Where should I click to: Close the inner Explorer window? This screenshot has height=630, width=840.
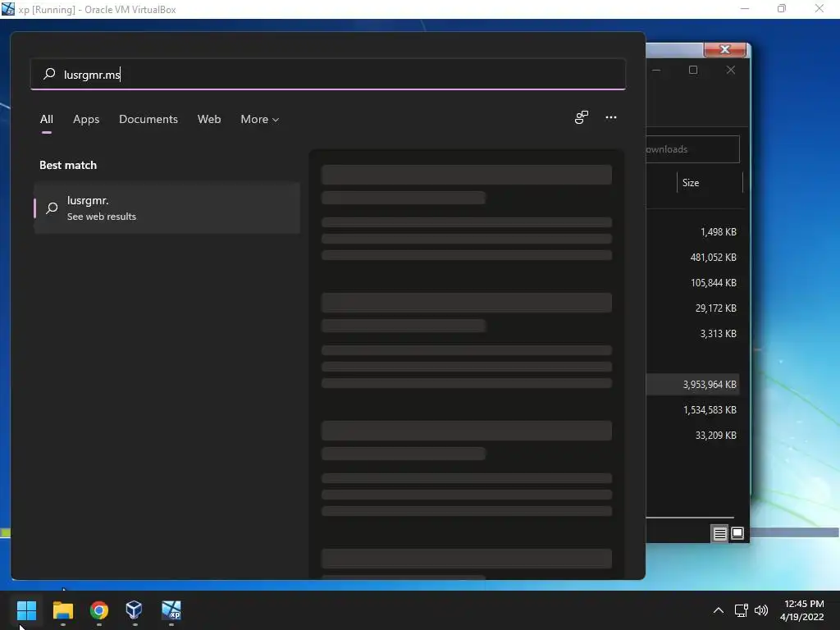tap(731, 71)
